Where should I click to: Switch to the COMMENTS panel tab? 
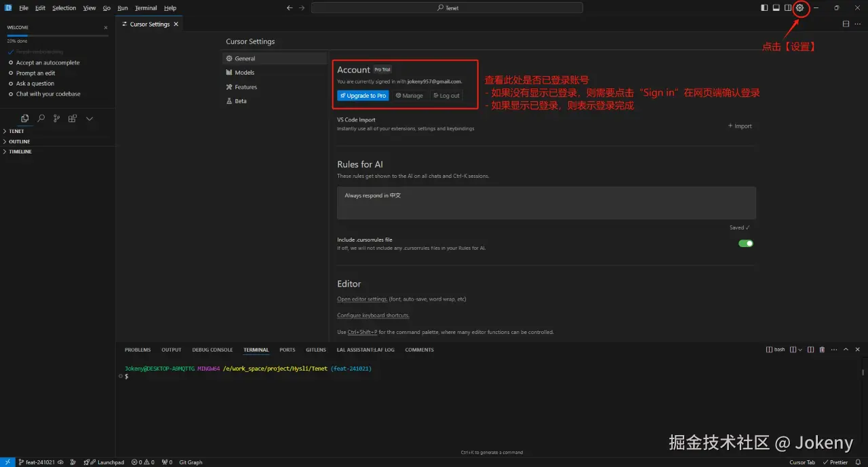pyautogui.click(x=419, y=350)
